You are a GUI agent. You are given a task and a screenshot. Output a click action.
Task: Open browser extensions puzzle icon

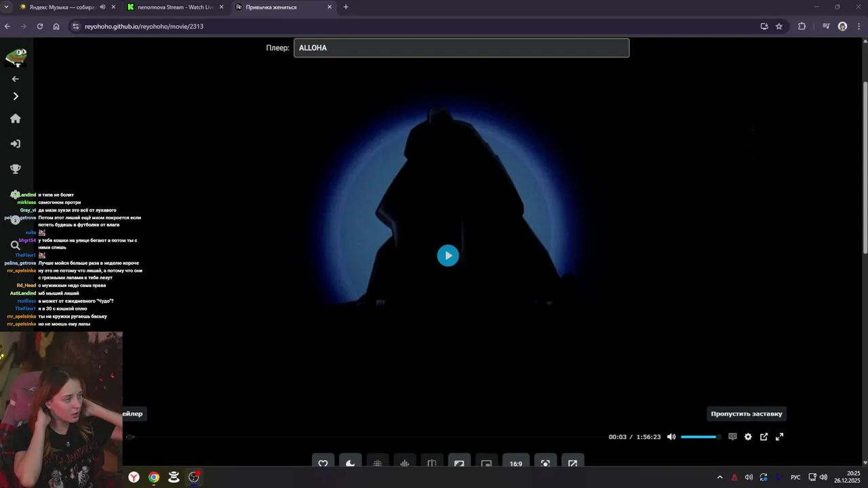(x=802, y=26)
